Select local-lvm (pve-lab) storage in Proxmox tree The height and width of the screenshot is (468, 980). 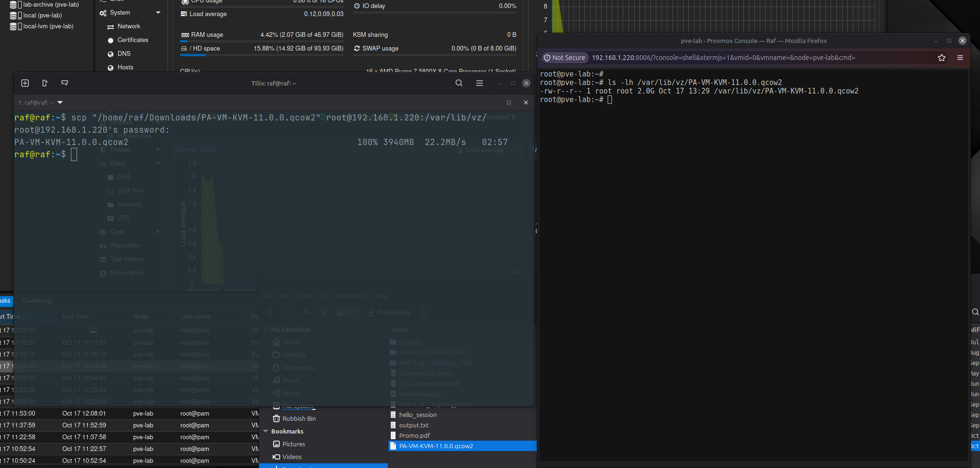click(42, 26)
